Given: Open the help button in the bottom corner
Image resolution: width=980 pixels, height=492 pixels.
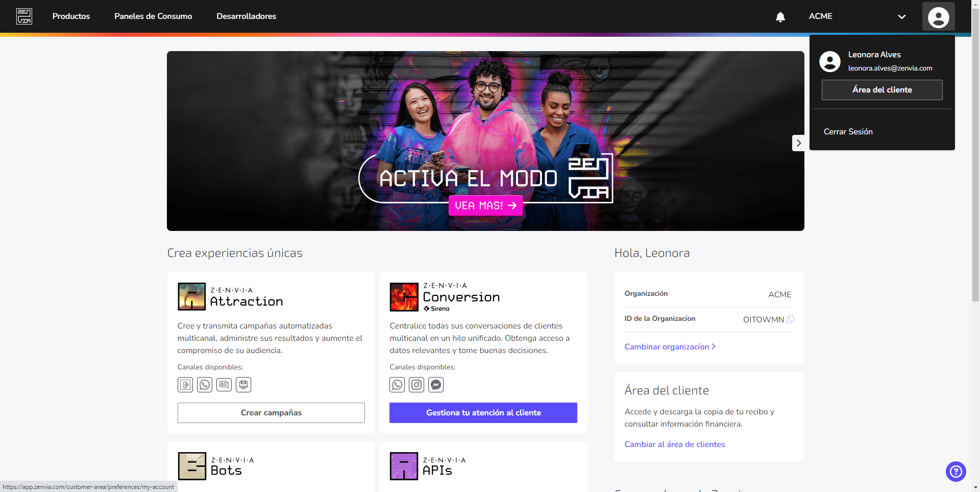Looking at the screenshot, I should click(x=955, y=472).
